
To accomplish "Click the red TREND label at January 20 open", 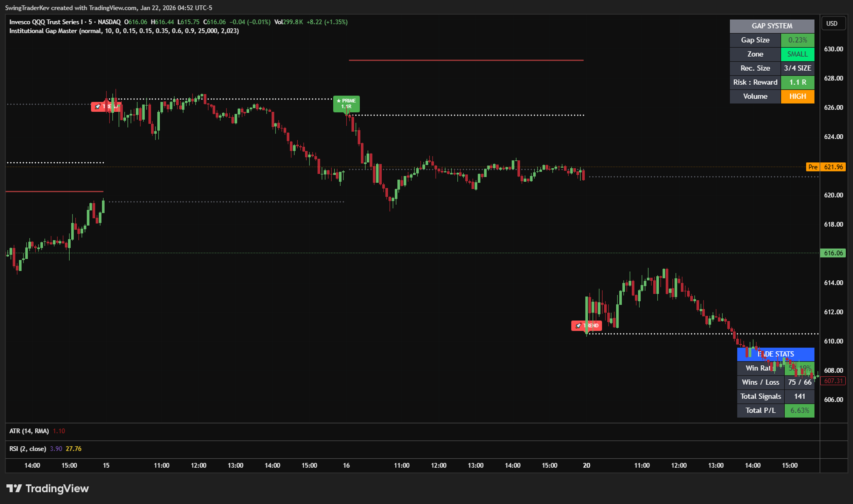I will pos(587,325).
